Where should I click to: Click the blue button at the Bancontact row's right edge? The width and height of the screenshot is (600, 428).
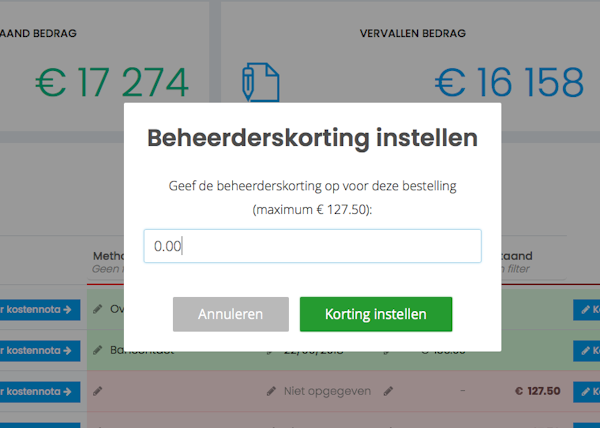(x=587, y=350)
